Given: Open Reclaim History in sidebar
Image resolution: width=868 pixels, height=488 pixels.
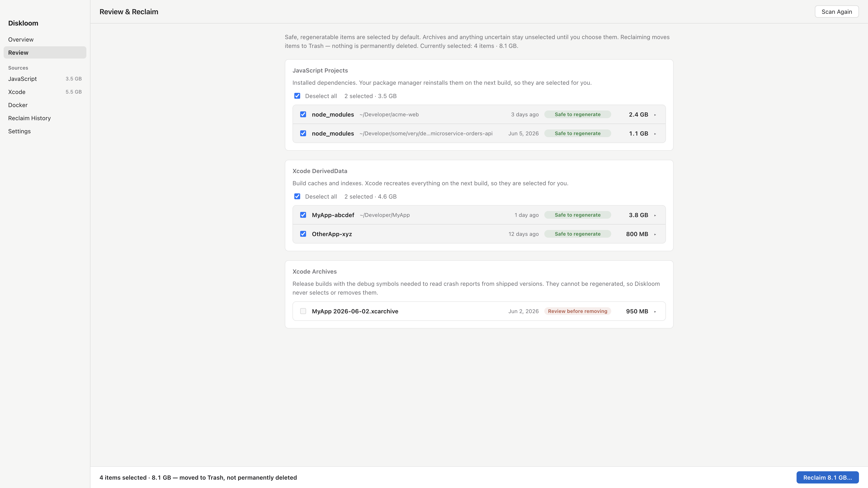Looking at the screenshot, I should click(45, 118).
